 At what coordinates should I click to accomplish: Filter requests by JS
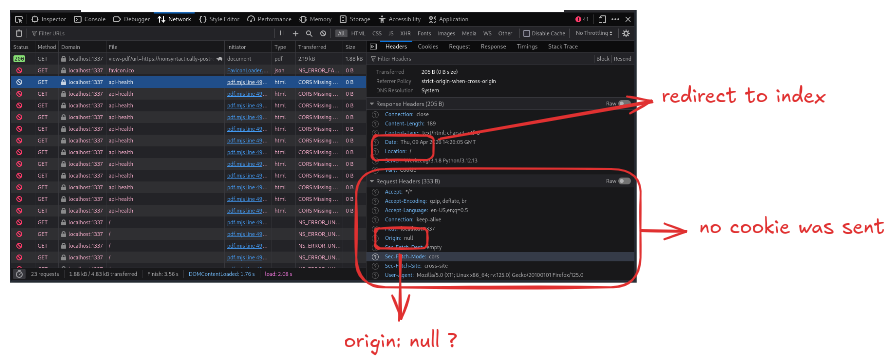[x=391, y=34]
